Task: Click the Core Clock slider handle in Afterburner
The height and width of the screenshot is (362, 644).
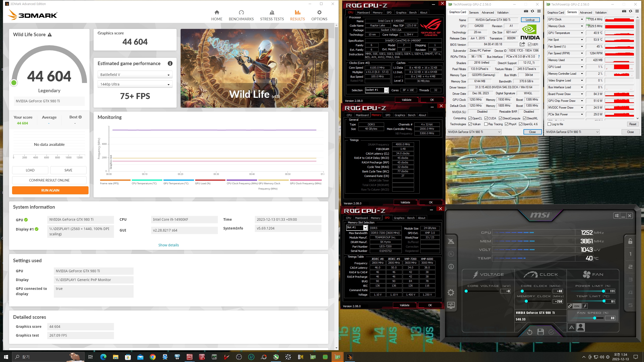Action: coord(522,291)
